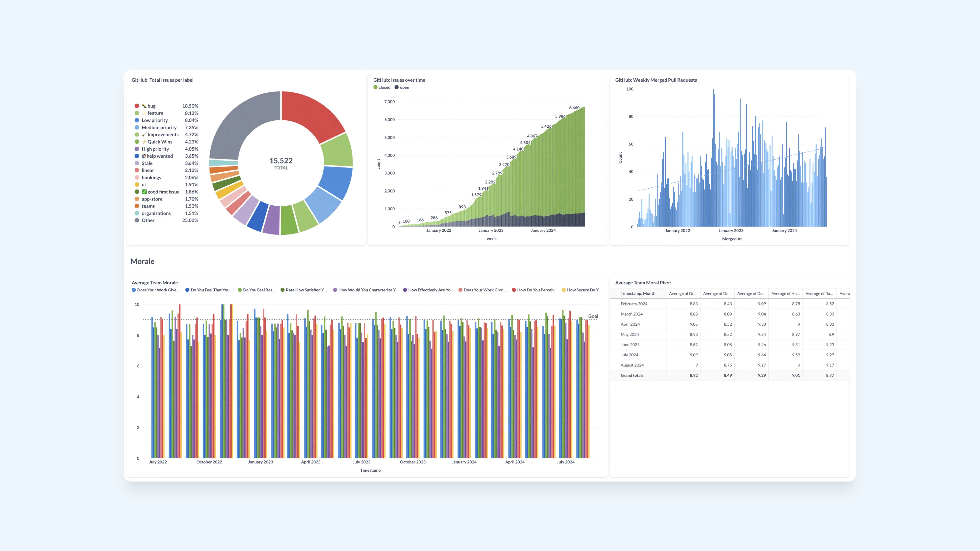
Task: Select the 'organizations' legend label
Action: point(156,213)
